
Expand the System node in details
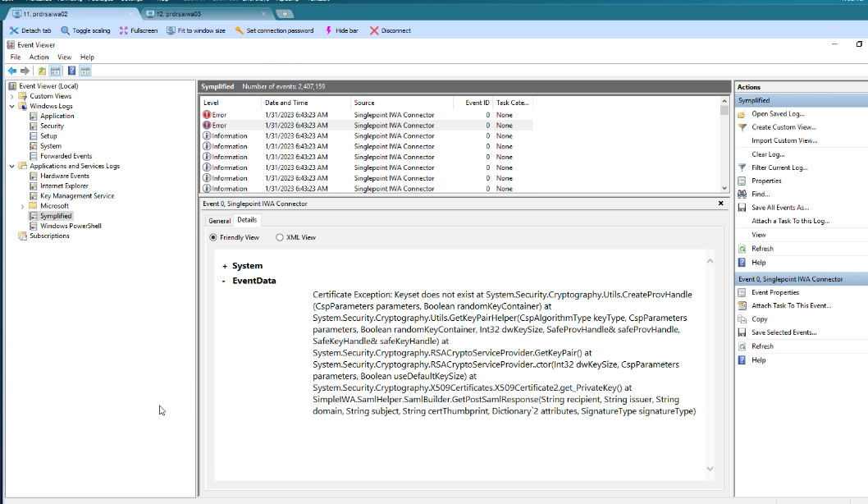[224, 266]
